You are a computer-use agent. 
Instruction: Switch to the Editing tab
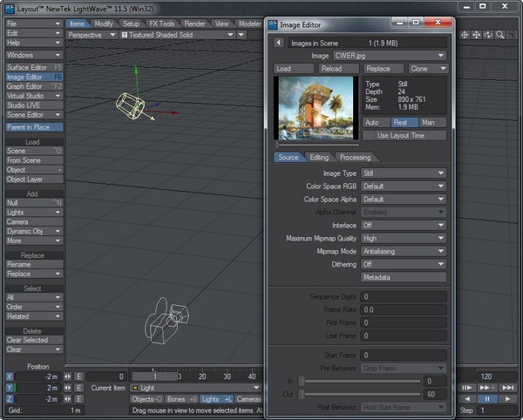319,158
